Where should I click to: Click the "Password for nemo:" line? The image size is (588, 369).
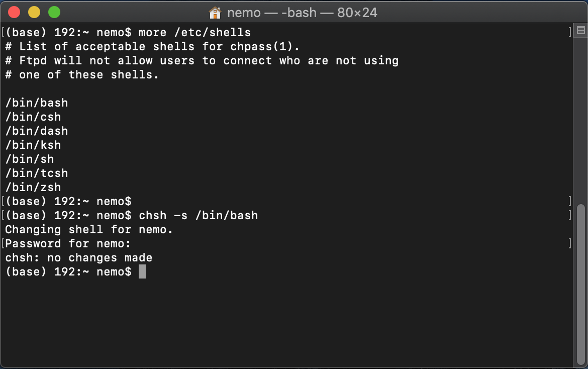click(x=68, y=244)
